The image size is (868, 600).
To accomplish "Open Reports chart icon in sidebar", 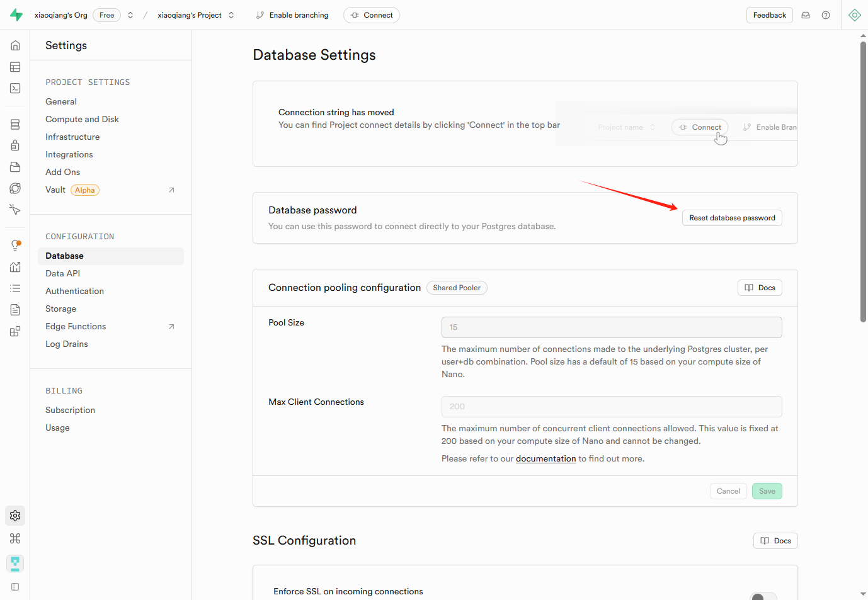I will [x=15, y=267].
